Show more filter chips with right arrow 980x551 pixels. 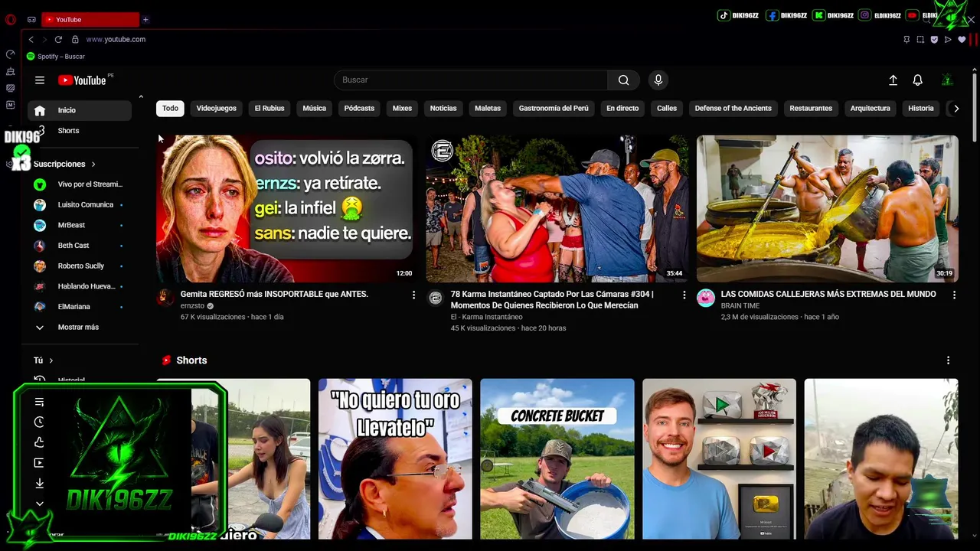[956, 109]
